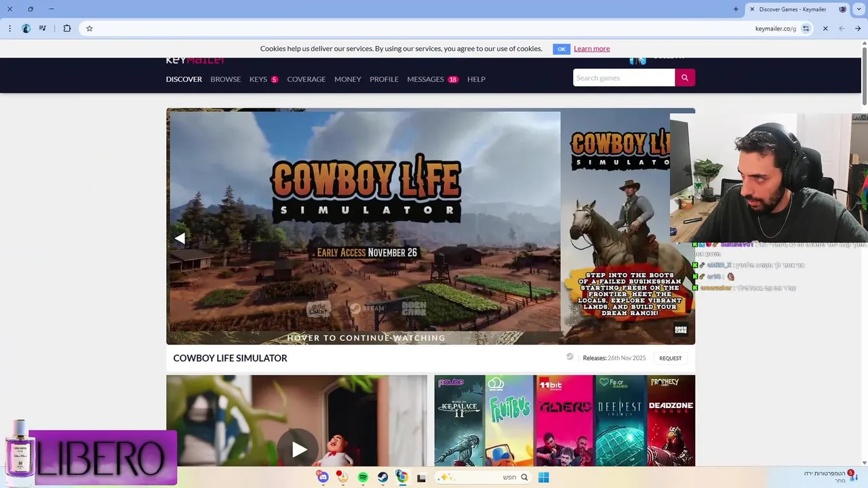
Task: Open the Ice Palace II game card
Action: click(459, 420)
